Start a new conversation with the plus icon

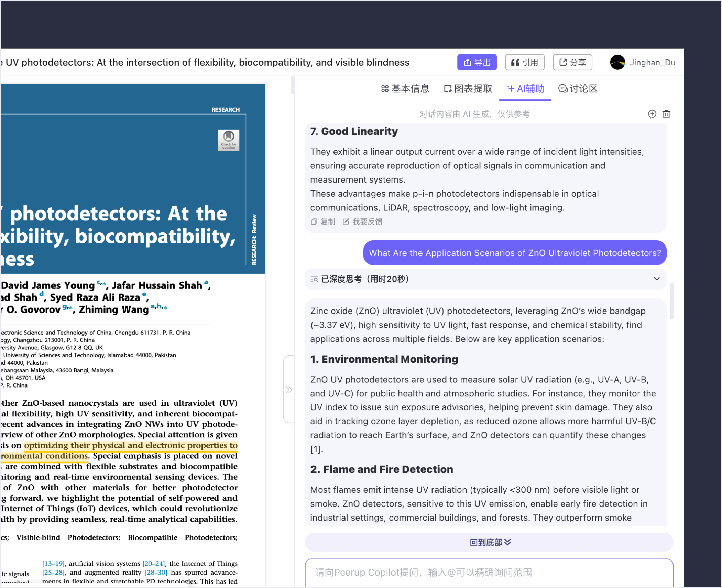pos(652,114)
